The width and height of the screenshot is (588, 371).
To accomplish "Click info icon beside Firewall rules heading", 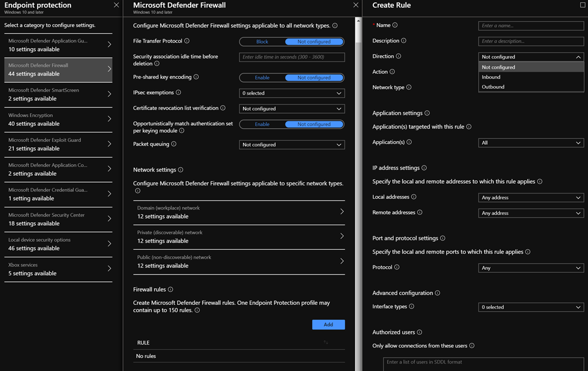I will point(171,289).
